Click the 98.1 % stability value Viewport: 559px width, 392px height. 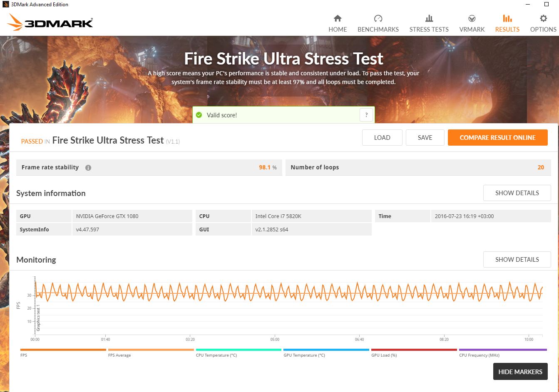tap(268, 167)
